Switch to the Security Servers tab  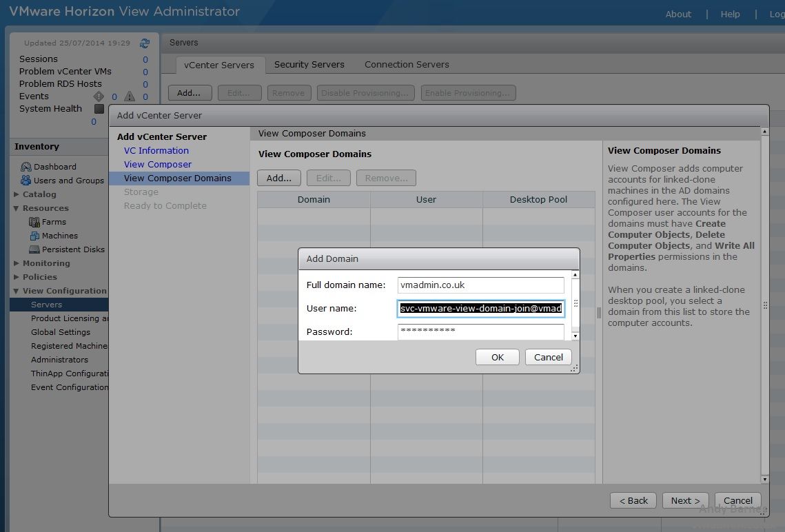tap(309, 64)
